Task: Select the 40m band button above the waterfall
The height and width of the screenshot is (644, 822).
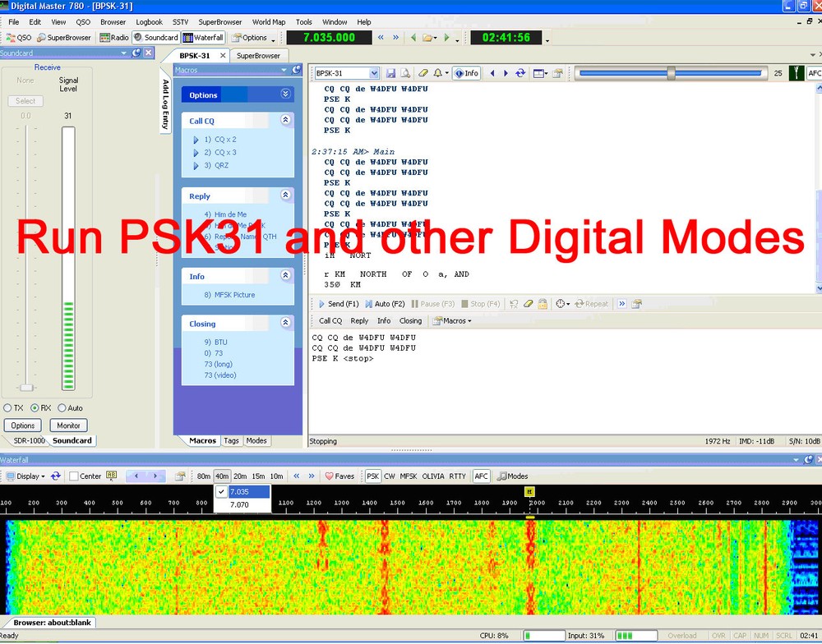Action: pyautogui.click(x=223, y=476)
